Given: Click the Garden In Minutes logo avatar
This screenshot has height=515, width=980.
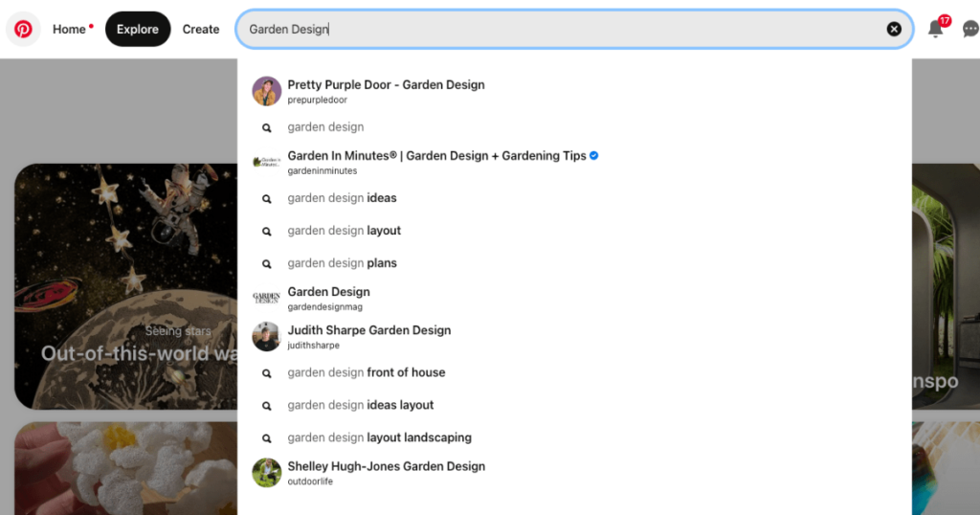Looking at the screenshot, I should pos(267,163).
